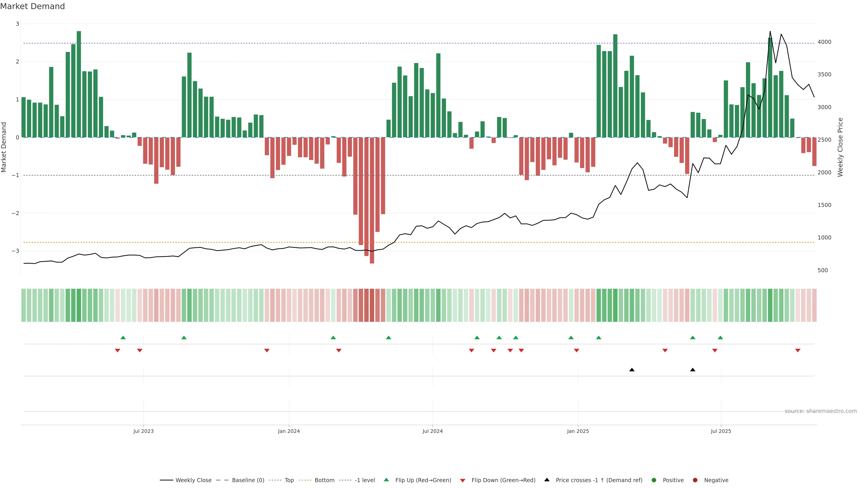The image size is (868, 488).
Task: Click the darkest red heatmap cell
Action: (372, 305)
